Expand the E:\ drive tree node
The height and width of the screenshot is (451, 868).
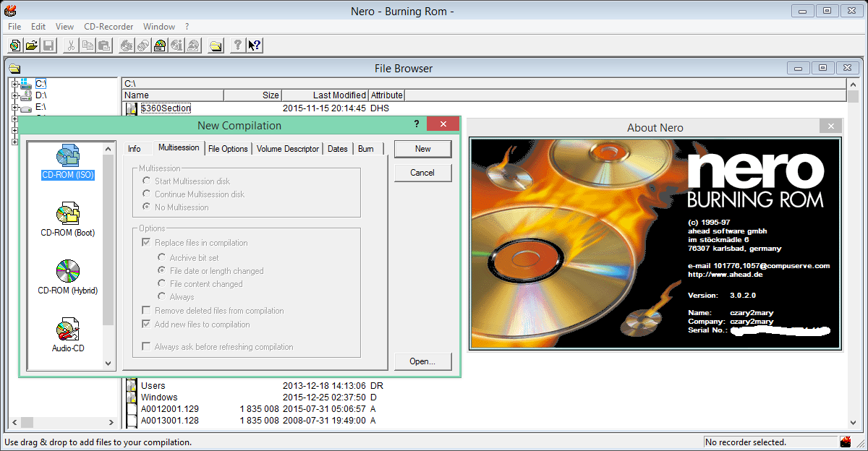(x=15, y=107)
